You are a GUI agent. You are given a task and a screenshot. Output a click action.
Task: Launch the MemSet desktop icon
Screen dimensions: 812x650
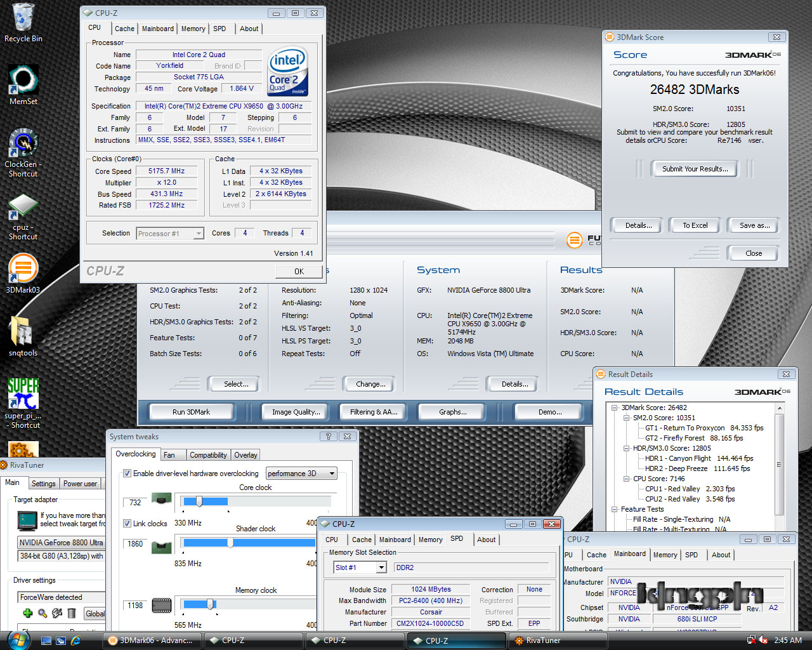coord(23,79)
